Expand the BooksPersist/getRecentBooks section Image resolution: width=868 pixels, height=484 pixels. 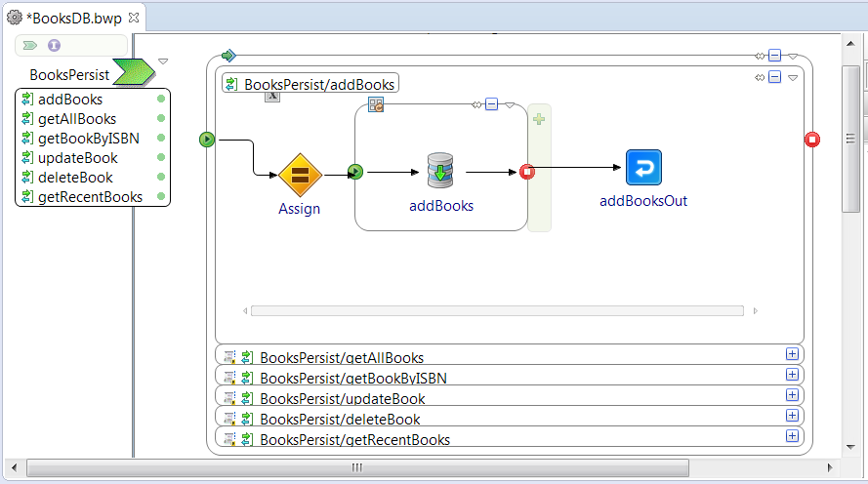792,436
